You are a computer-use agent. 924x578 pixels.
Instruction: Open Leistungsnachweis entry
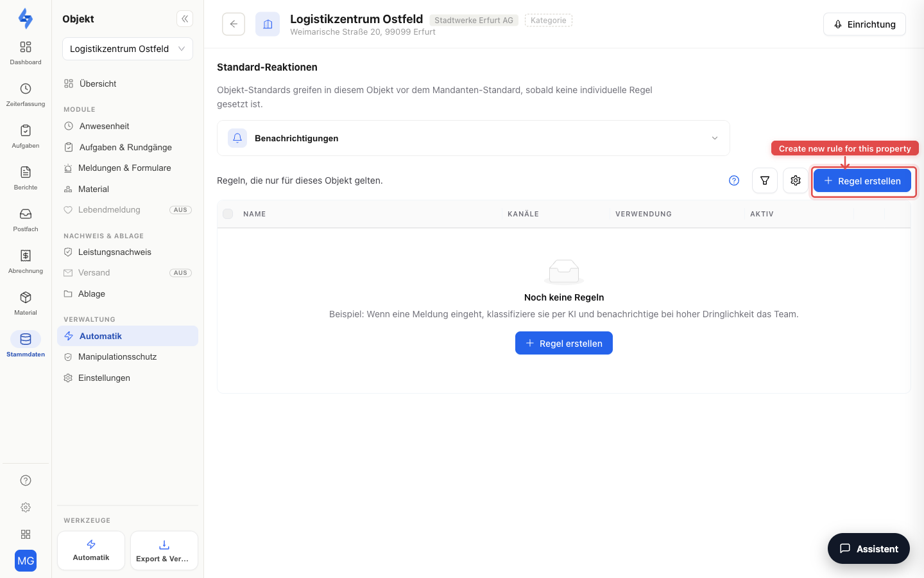[x=128, y=252]
